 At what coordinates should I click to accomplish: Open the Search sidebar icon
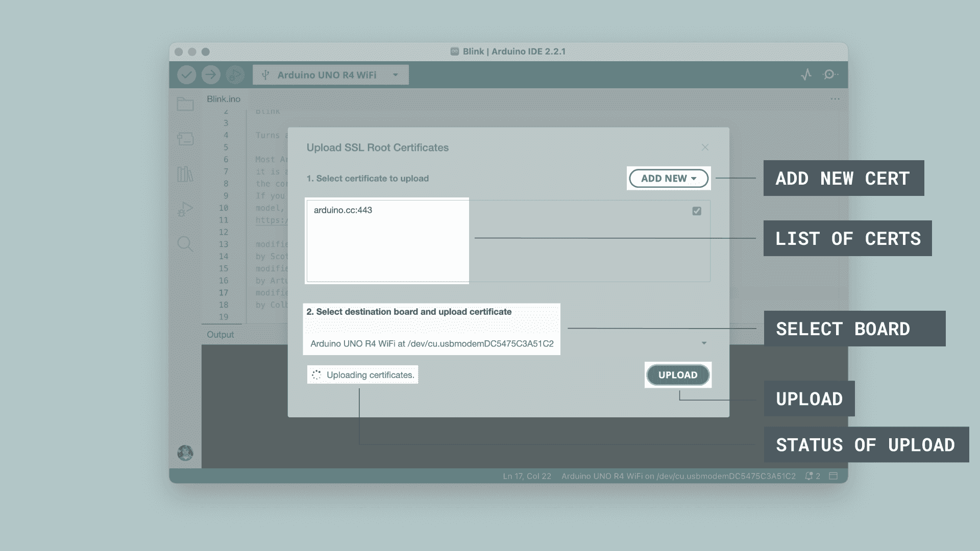185,244
